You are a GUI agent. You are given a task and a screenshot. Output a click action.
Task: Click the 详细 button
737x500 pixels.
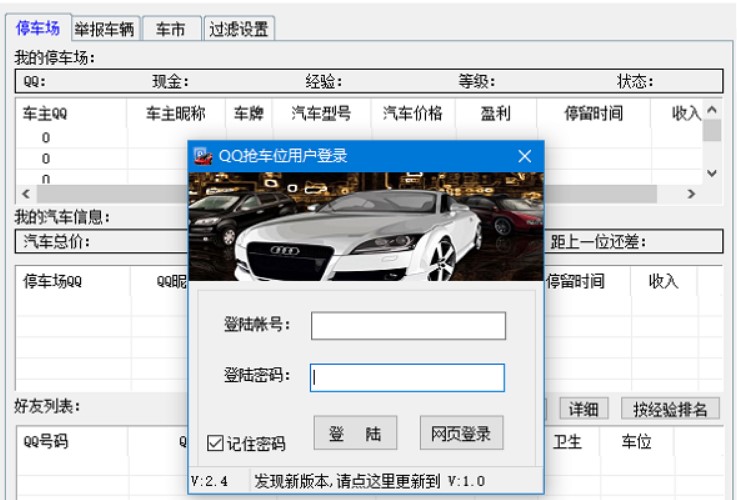tap(584, 409)
